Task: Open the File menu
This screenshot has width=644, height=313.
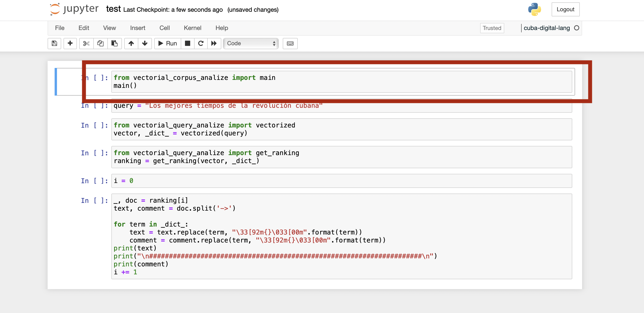Action: 60,28
